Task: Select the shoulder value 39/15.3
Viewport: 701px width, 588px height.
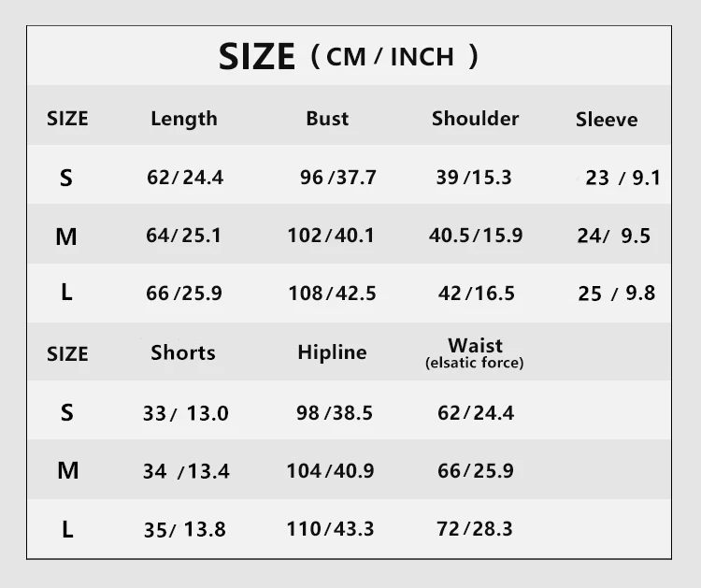Action: (474, 178)
